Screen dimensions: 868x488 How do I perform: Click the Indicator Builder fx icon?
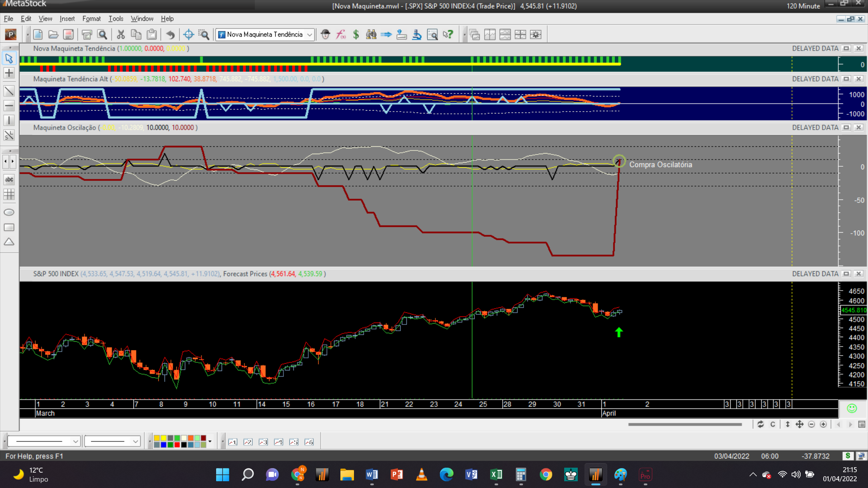point(341,34)
